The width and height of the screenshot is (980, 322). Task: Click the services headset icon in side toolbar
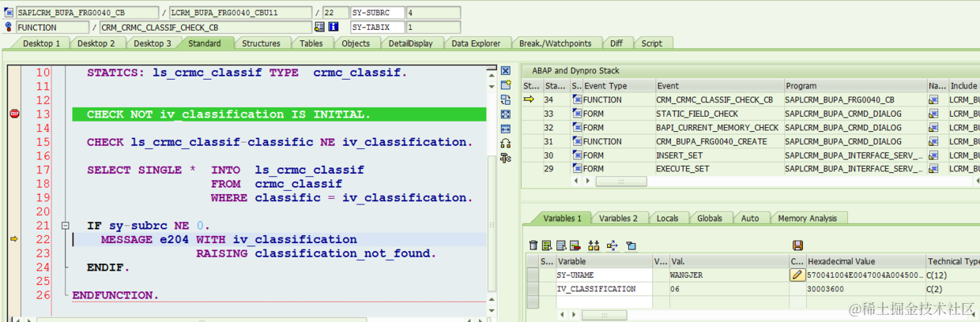[x=506, y=144]
